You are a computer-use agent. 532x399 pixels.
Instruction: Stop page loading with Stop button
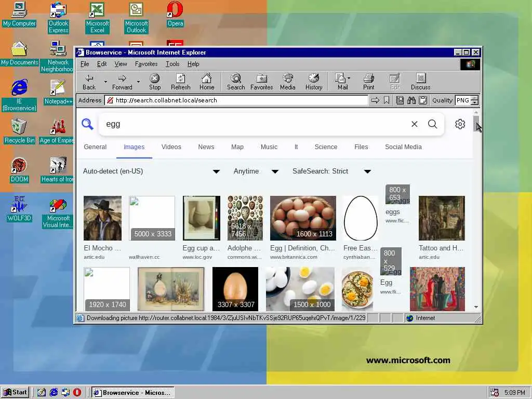pos(155,82)
